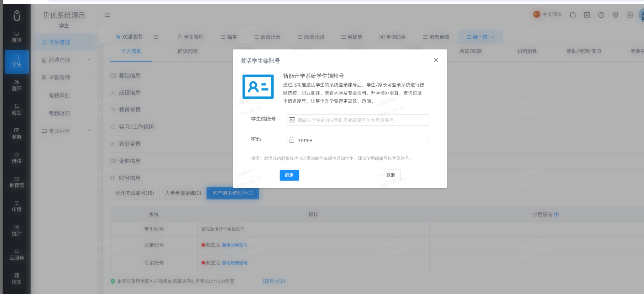The height and width of the screenshot is (294, 644).
Task: Click the sidebar collapse icon
Action: click(x=108, y=15)
